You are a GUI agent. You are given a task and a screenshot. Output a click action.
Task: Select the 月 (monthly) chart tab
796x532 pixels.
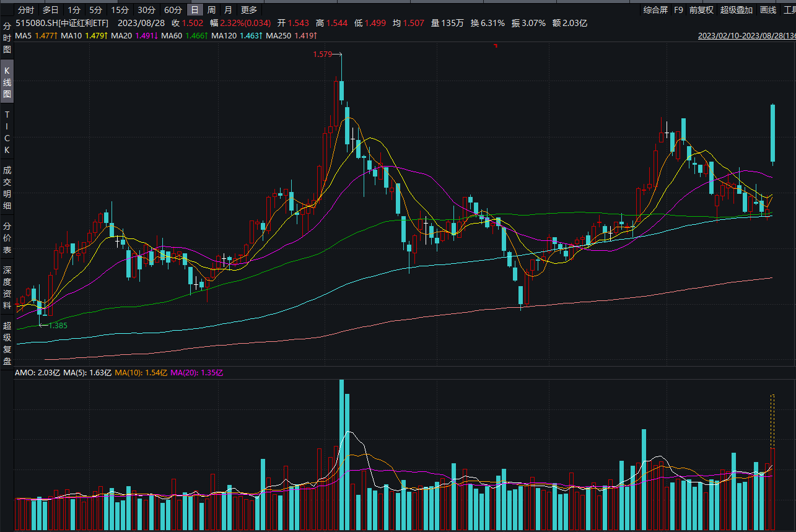227,10
